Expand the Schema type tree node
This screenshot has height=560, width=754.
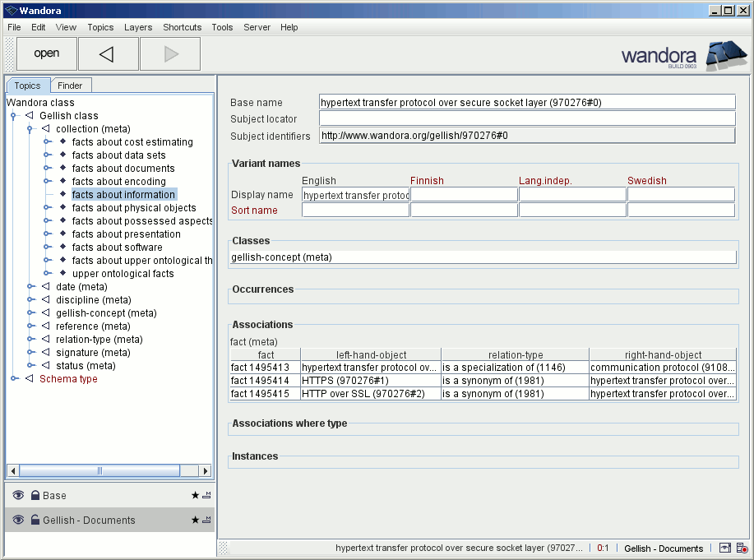coord(13,379)
